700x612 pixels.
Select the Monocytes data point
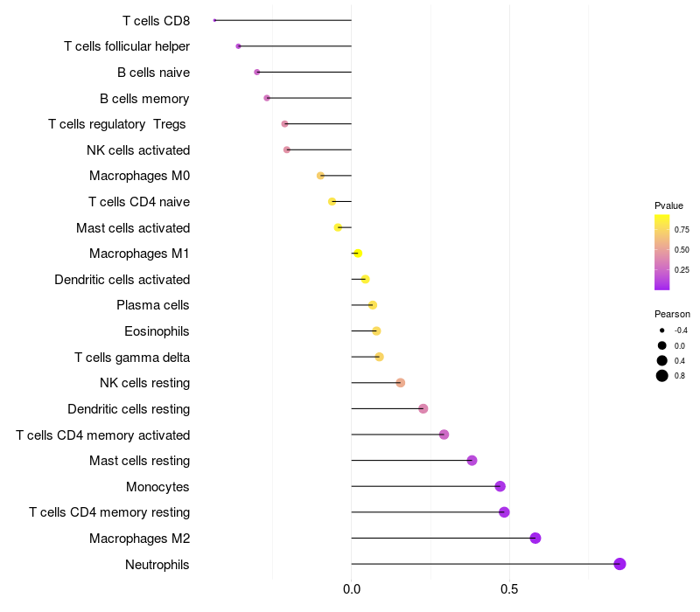click(x=500, y=486)
